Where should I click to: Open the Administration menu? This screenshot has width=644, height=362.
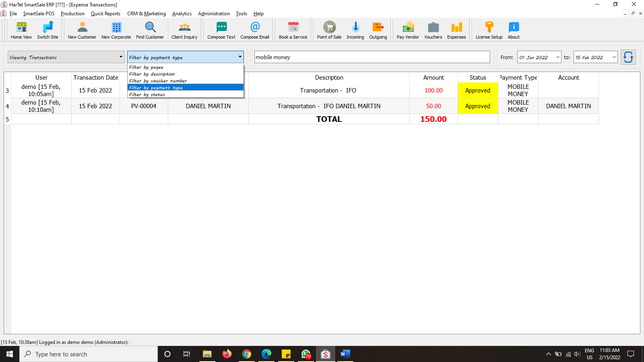click(x=214, y=13)
